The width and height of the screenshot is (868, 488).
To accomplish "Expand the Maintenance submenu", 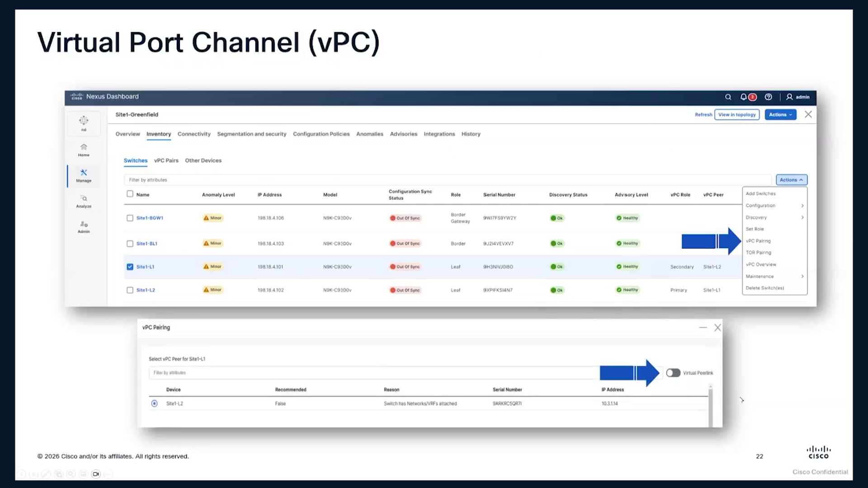I will [x=774, y=276].
